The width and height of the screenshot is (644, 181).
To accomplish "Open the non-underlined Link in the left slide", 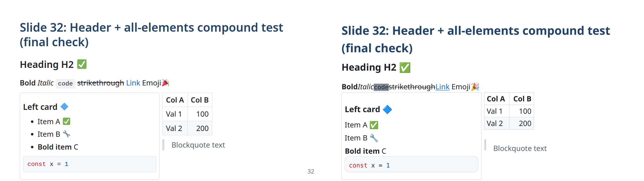I will tap(133, 83).
